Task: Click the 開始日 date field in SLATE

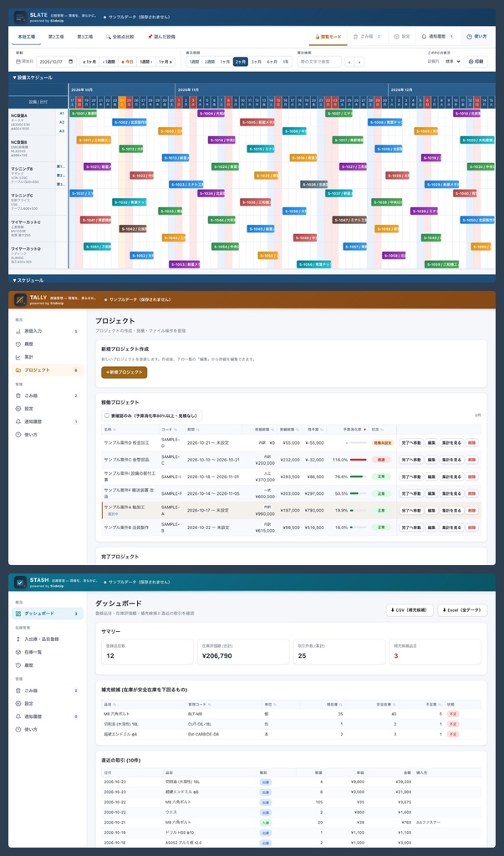Action: [x=56, y=62]
